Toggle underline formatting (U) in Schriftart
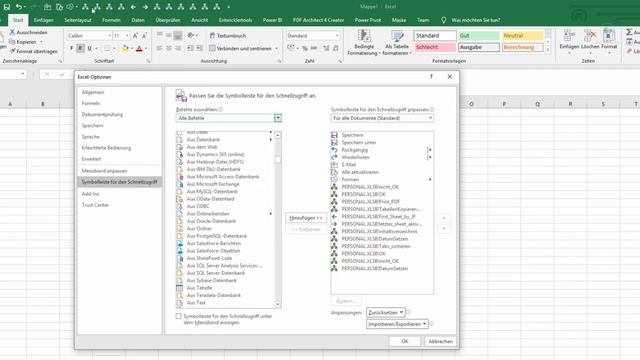This screenshot has width=640, height=360. pyautogui.click(x=89, y=49)
